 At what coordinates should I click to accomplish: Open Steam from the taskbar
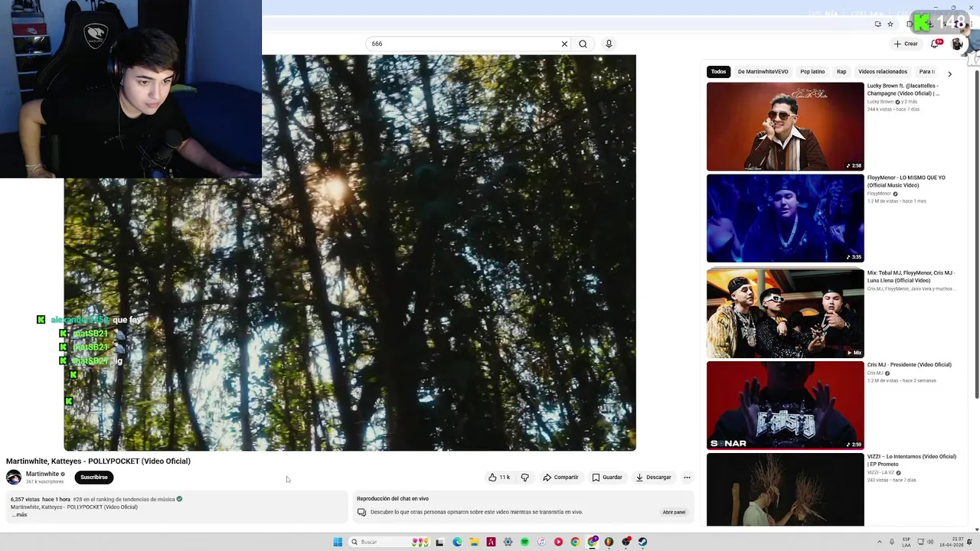coord(642,542)
